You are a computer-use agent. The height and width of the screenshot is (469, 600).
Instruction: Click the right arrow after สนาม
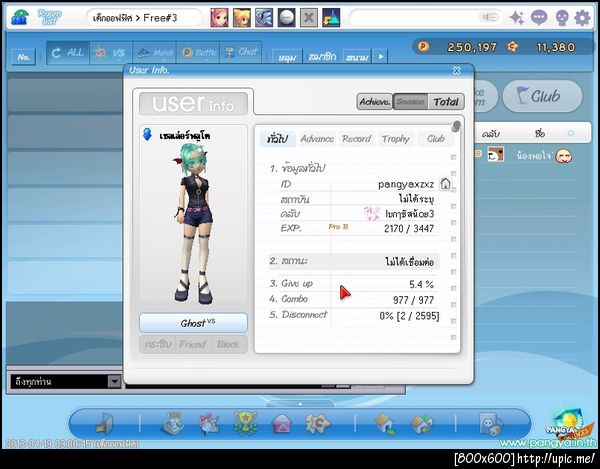(x=381, y=57)
